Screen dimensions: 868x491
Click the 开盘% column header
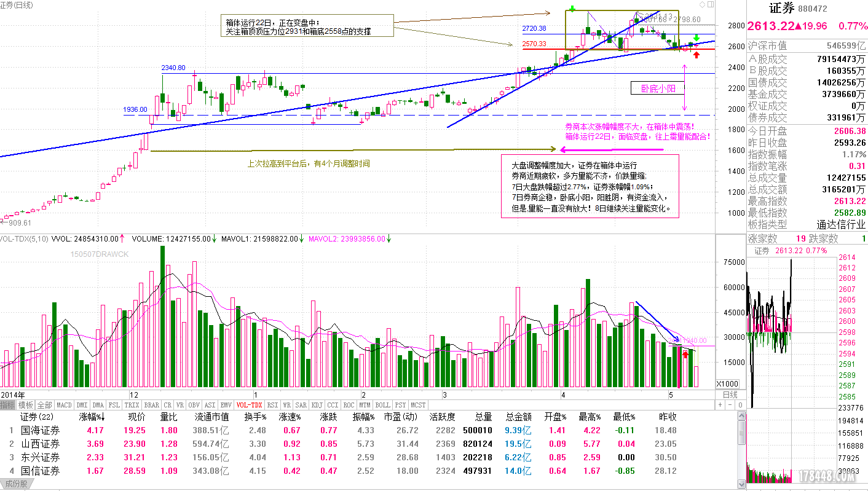coord(555,417)
